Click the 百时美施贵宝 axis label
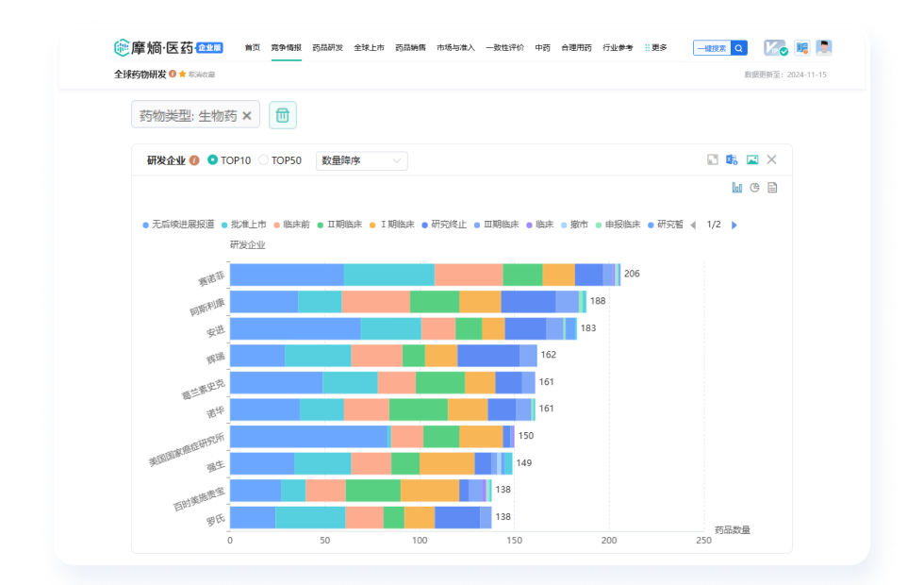The height and width of the screenshot is (585, 924). 199,499
